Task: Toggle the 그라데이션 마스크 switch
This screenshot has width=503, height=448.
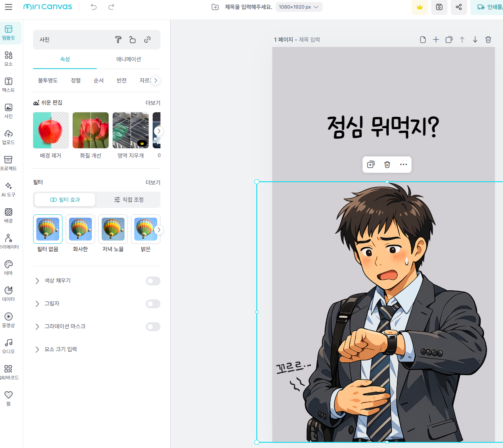Action: [x=153, y=327]
